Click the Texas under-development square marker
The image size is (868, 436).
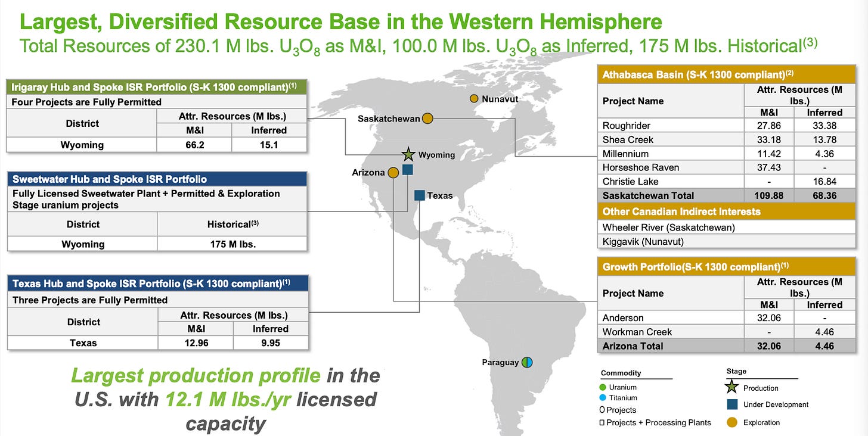419,195
